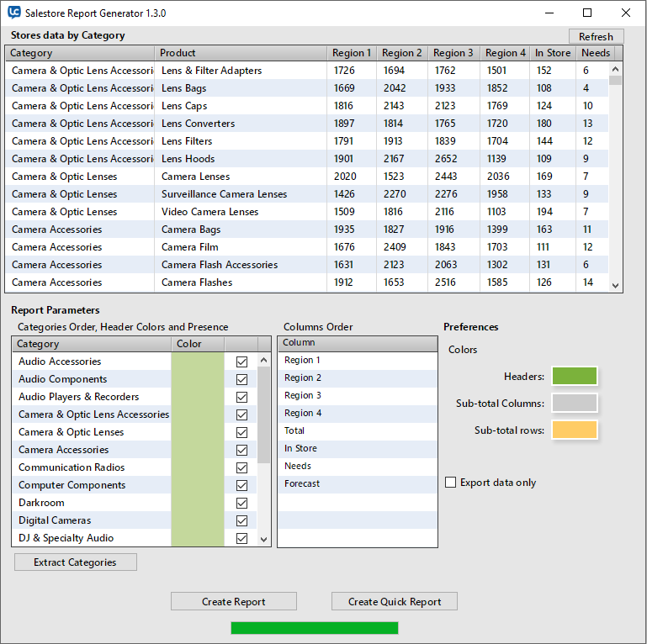Sort by the Region 1 column header
Image resolution: width=647 pixels, height=644 pixels.
pyautogui.click(x=351, y=53)
